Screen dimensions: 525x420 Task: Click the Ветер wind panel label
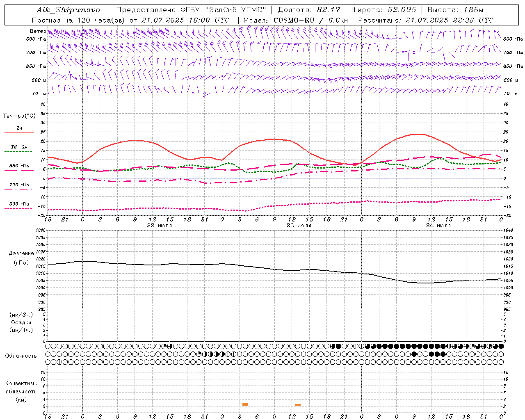(x=38, y=31)
